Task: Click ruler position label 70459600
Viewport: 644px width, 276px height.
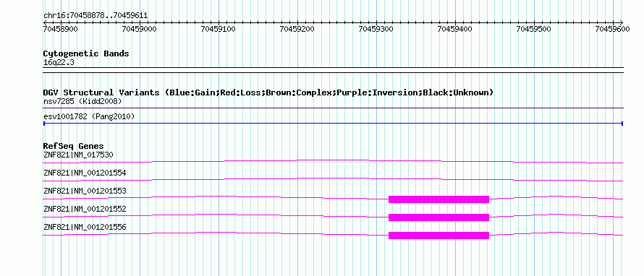Action: pyautogui.click(x=612, y=29)
